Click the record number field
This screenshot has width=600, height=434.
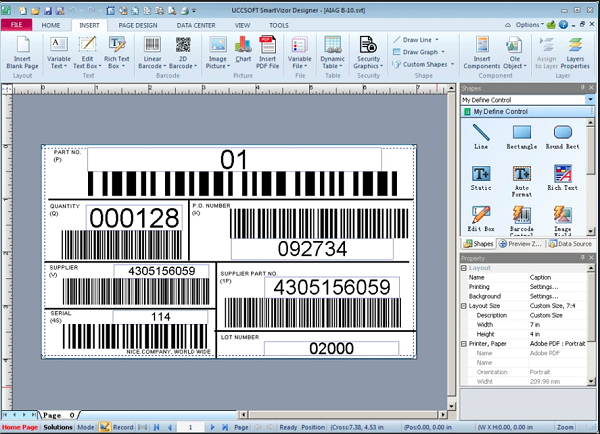(x=191, y=427)
